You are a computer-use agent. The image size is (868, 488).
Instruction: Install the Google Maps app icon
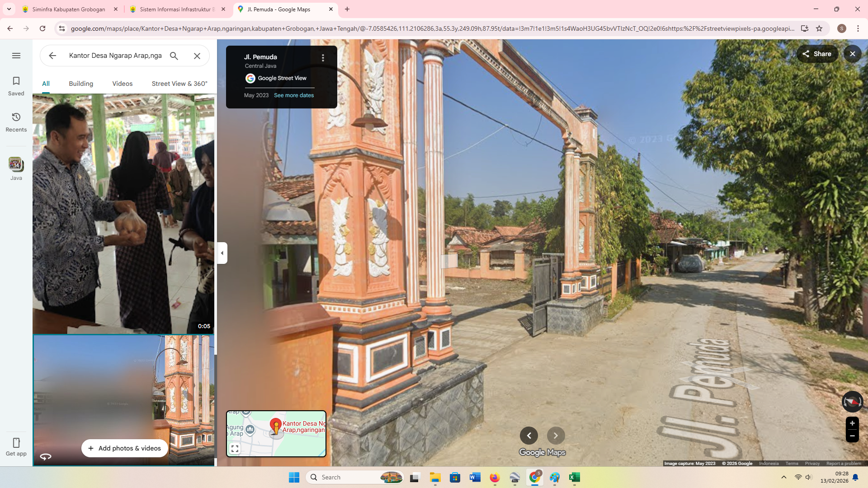[805, 28]
